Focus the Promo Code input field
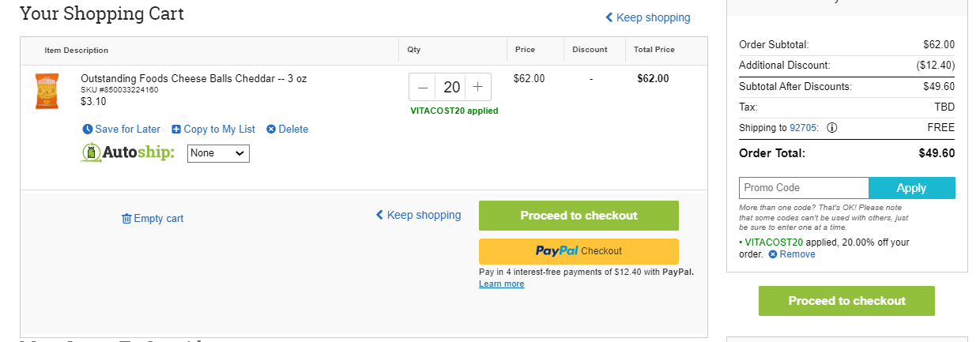Image resolution: width=980 pixels, height=342 pixels. (x=804, y=188)
